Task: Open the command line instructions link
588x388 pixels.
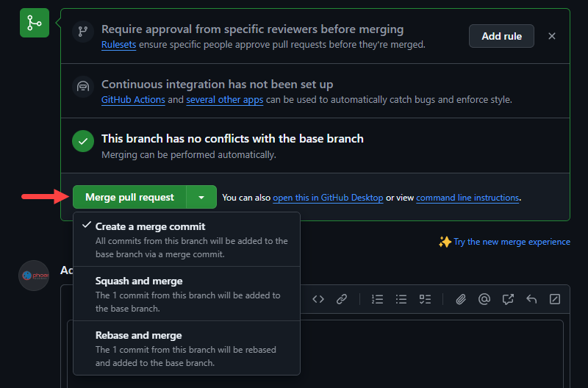Action: (x=467, y=198)
